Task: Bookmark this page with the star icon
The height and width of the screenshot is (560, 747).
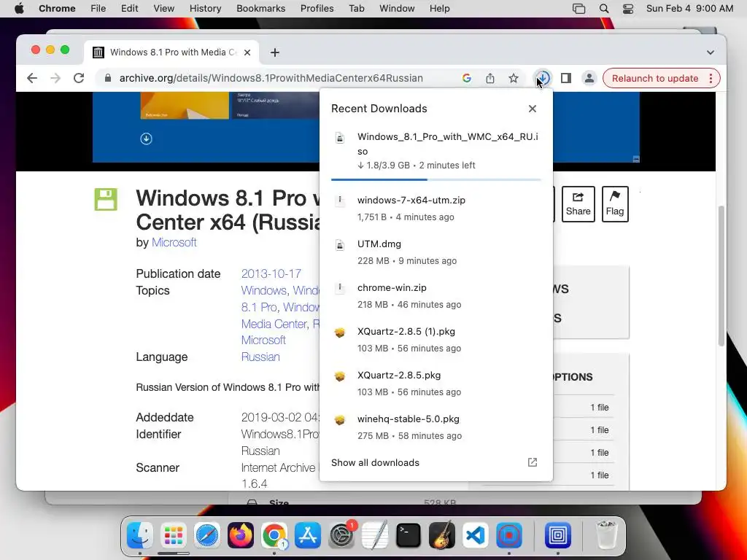Action: pos(513,78)
